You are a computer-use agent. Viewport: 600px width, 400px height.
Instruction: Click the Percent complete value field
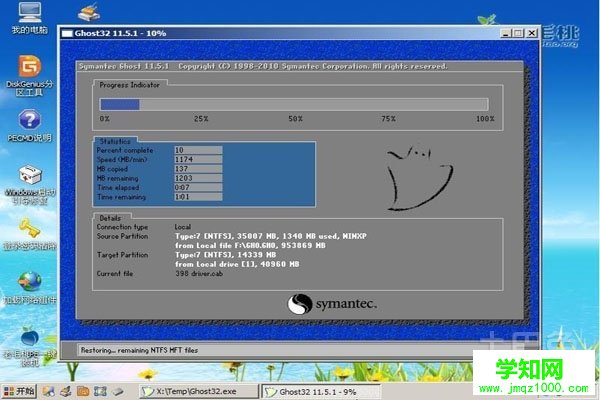(x=198, y=150)
